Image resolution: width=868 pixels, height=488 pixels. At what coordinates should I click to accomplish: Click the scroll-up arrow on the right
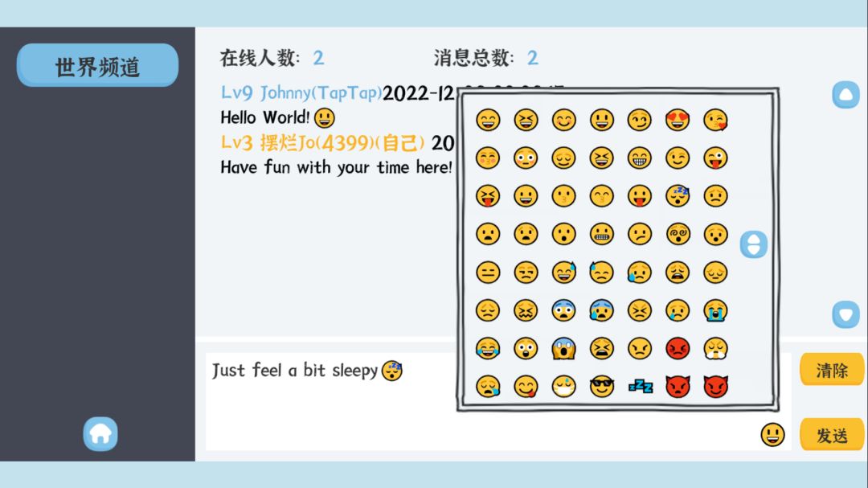[x=845, y=95]
